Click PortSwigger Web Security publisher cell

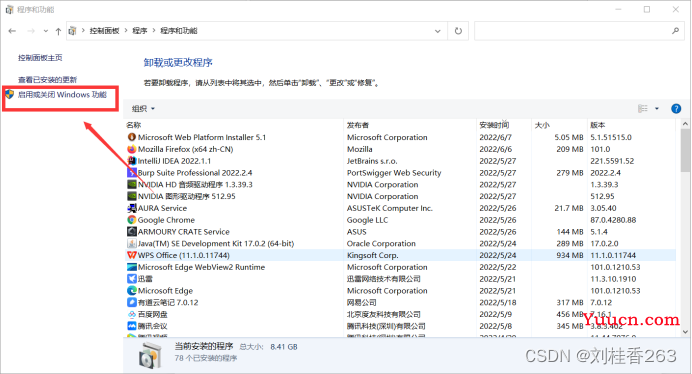[394, 173]
